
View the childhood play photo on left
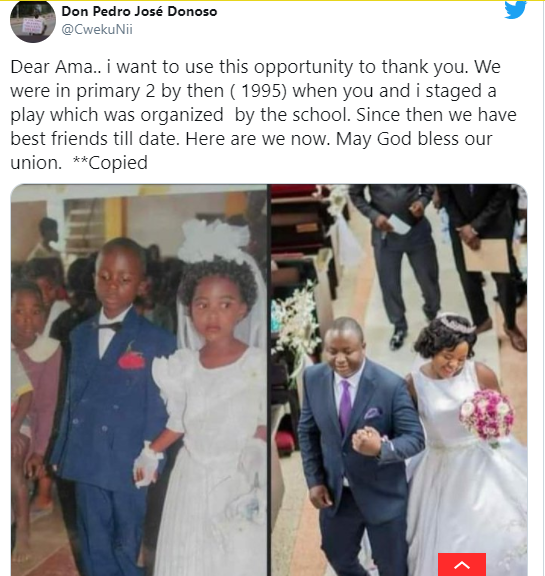[139, 380]
